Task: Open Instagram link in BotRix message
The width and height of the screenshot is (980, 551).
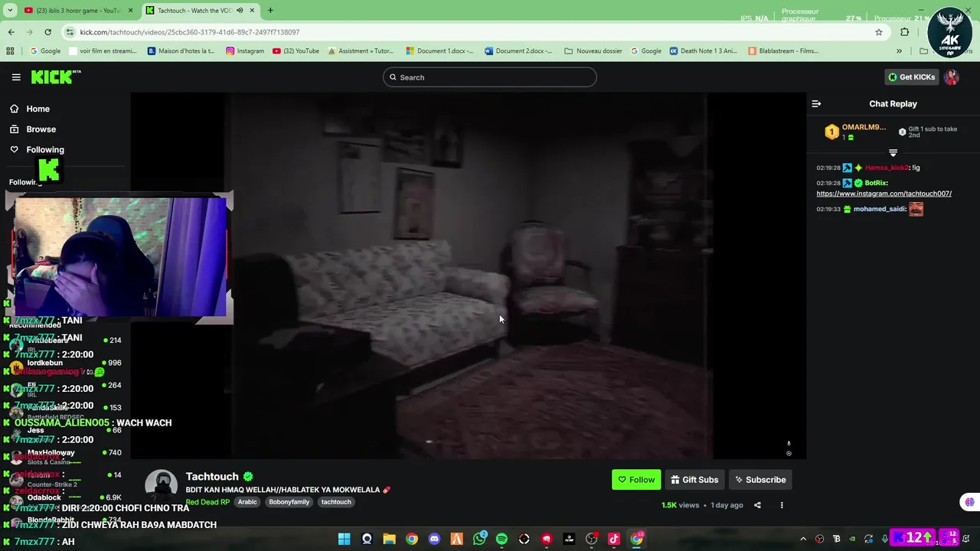Action: [x=884, y=194]
